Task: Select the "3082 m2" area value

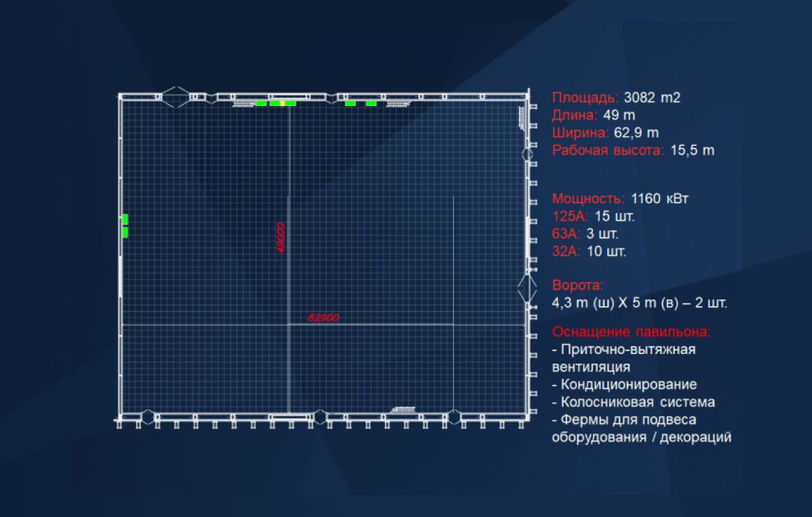Action: (x=652, y=97)
